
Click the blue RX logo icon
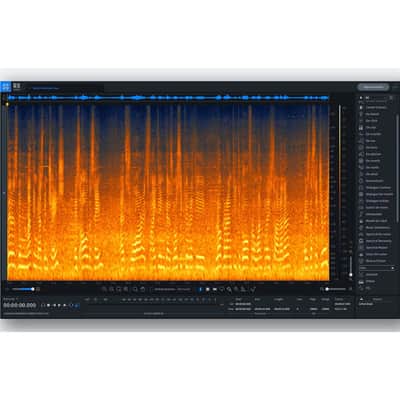[6, 86]
